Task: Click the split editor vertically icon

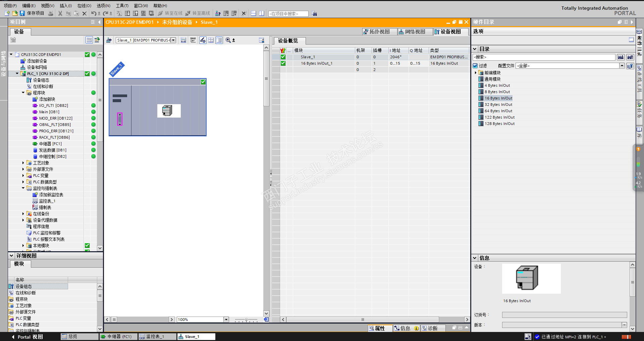Action: (x=262, y=13)
